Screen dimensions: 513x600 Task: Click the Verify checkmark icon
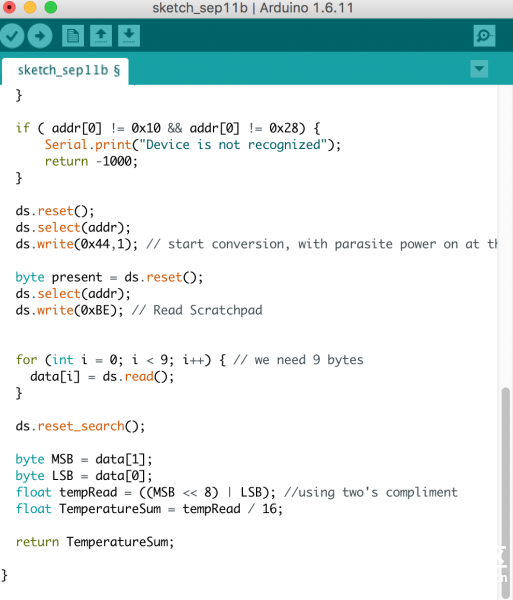pyautogui.click(x=12, y=36)
